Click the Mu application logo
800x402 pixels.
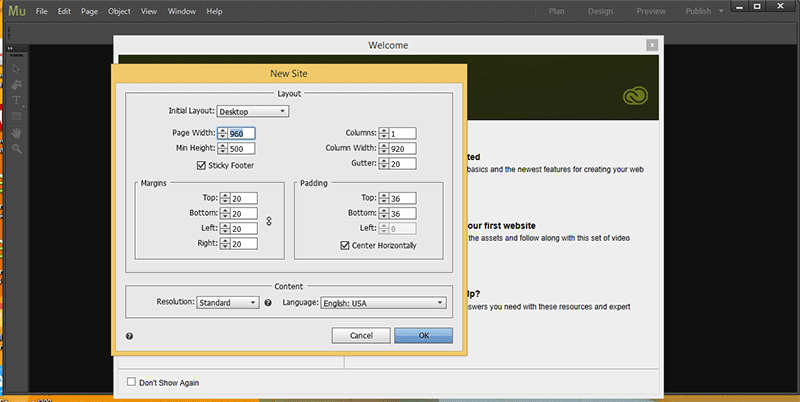pyautogui.click(x=16, y=11)
